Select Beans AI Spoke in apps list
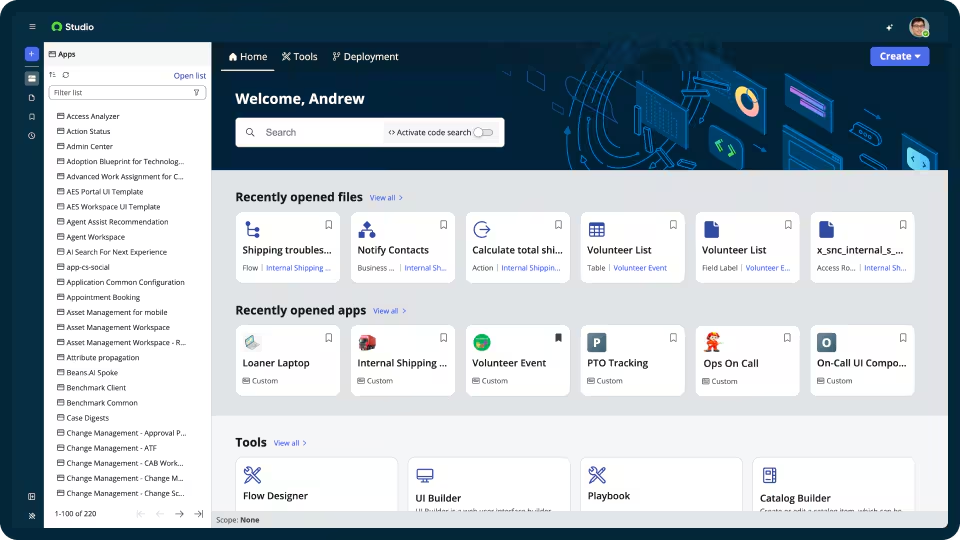 pos(92,372)
